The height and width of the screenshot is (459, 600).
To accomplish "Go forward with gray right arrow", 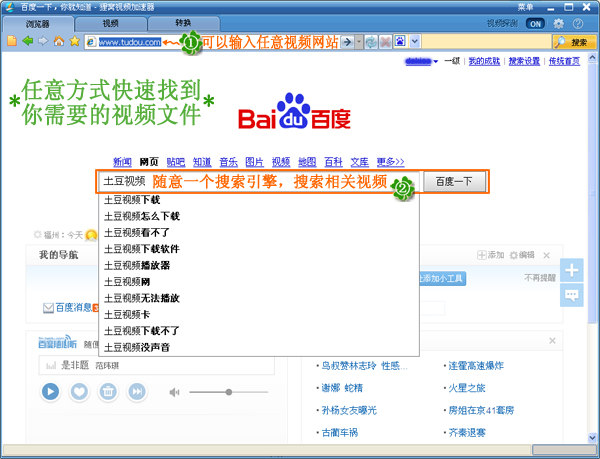I will pos(43,41).
